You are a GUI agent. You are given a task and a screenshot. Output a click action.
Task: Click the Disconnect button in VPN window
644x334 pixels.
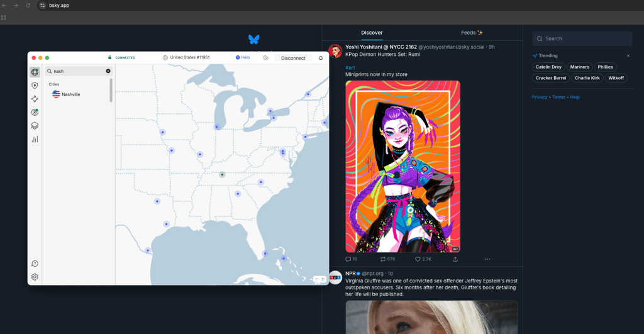pyautogui.click(x=293, y=58)
